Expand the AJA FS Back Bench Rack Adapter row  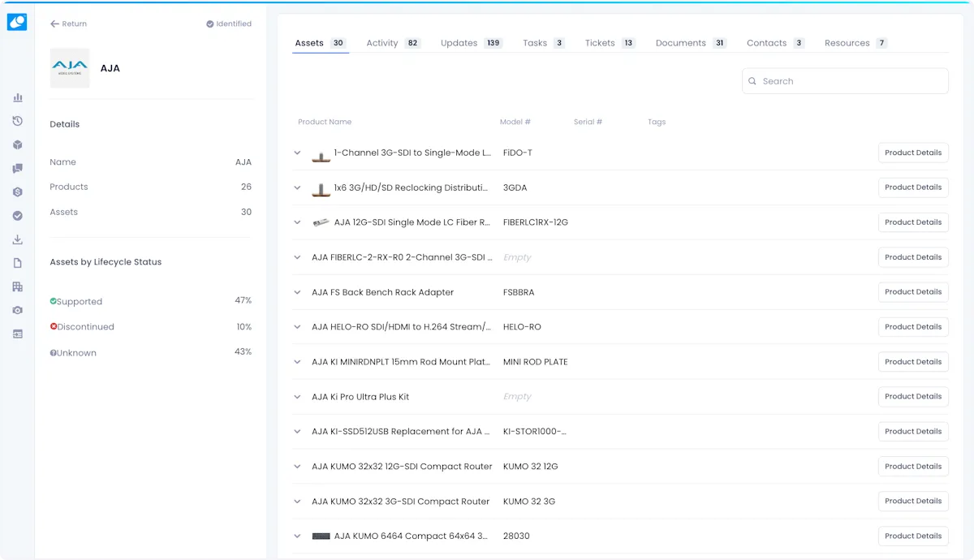tap(297, 292)
